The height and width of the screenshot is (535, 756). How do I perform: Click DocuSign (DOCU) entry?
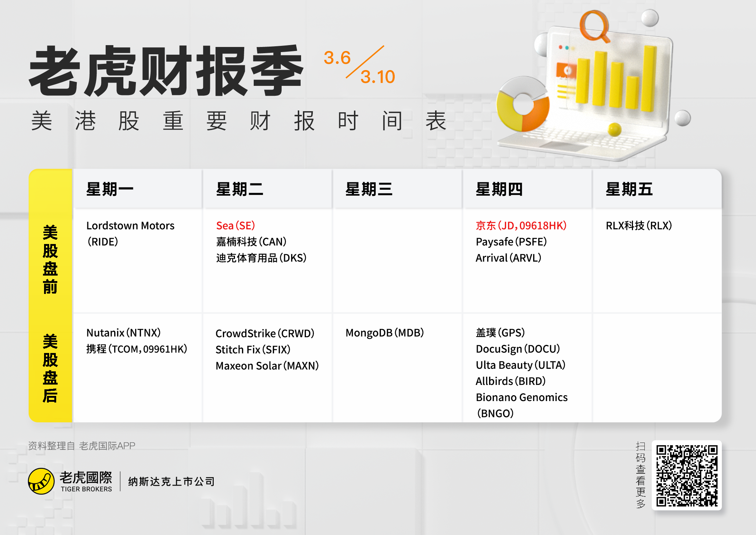pos(518,349)
